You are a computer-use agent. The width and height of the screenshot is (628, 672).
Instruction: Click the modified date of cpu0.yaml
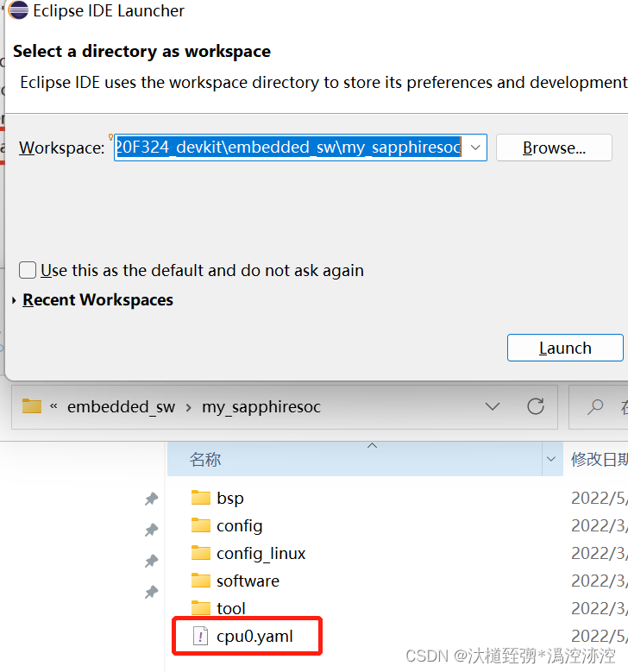click(x=600, y=636)
